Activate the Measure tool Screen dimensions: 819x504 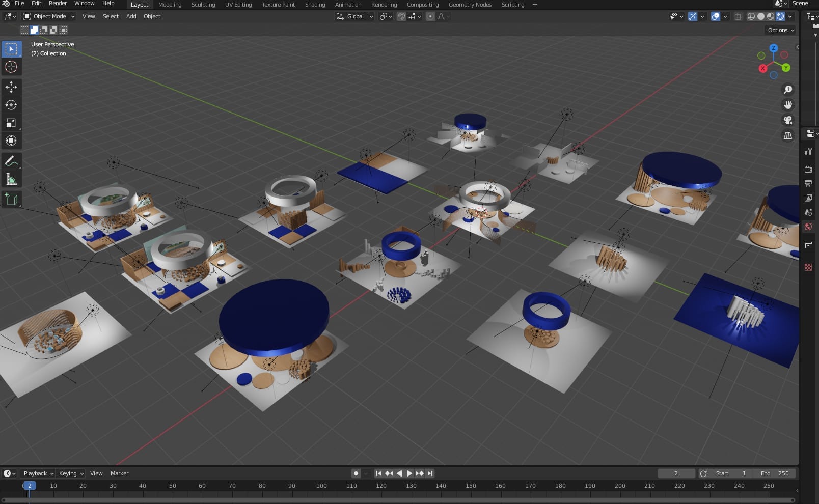coord(11,179)
